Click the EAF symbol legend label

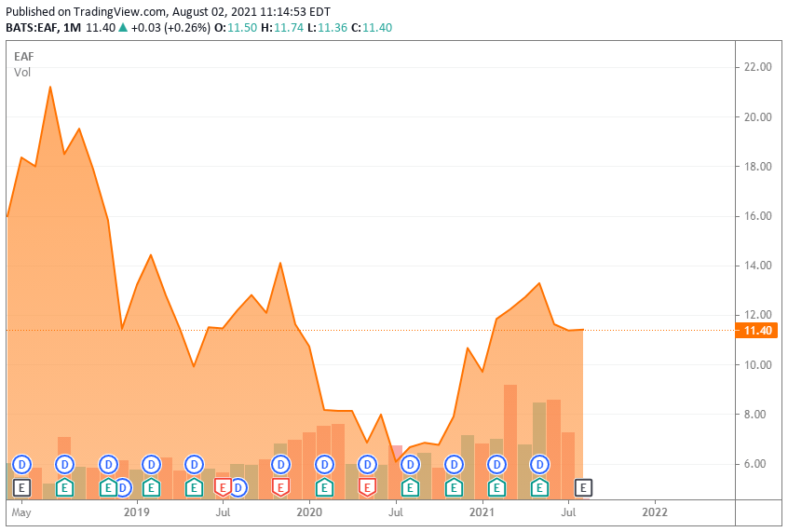[23, 56]
